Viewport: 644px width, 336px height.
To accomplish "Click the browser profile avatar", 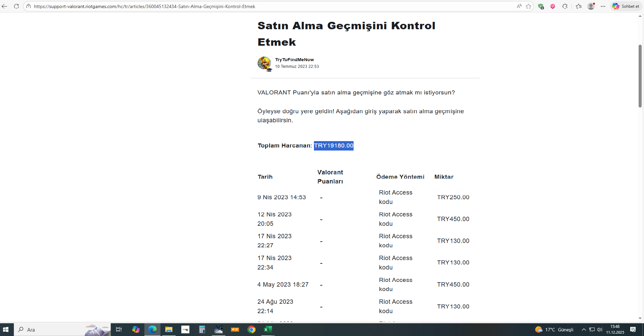I will pos(591,6).
